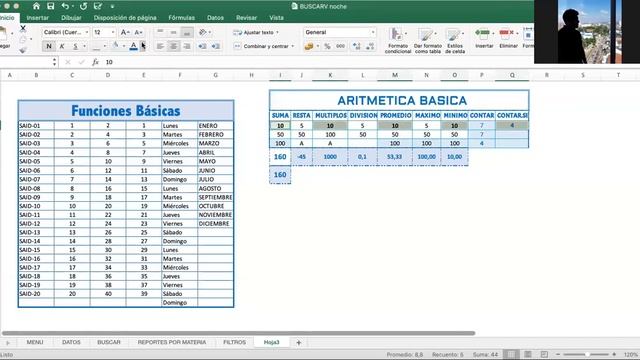This screenshot has height=360, width=640.
Task: Click the Home icon in the title bar
Action: 36,6
